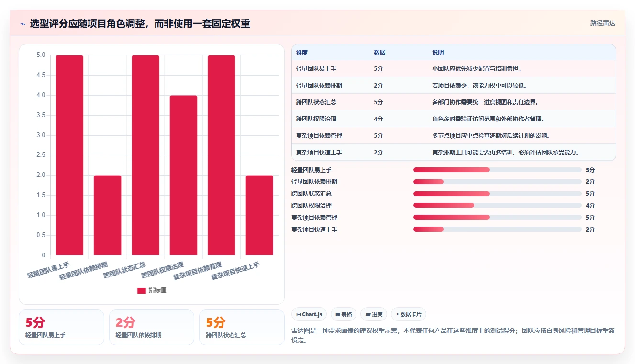Click the 4分 value in the table
The width and height of the screenshot is (635, 364).
378,119
